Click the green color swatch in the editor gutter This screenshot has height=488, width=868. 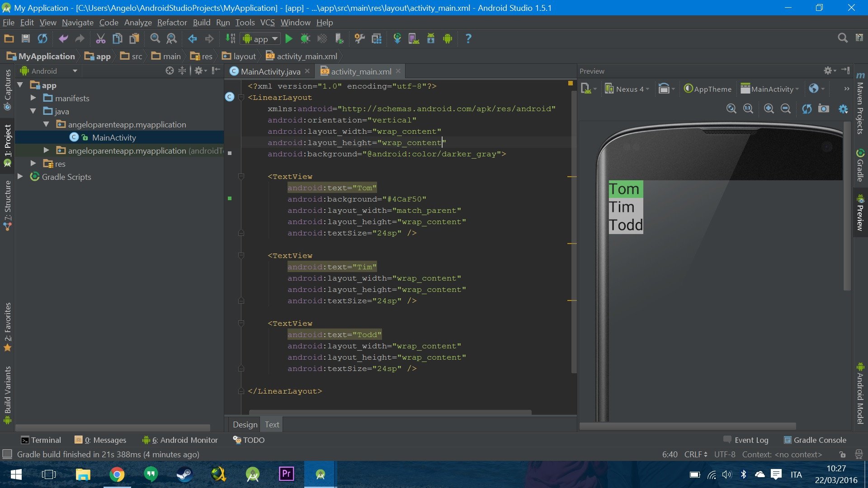(230, 198)
